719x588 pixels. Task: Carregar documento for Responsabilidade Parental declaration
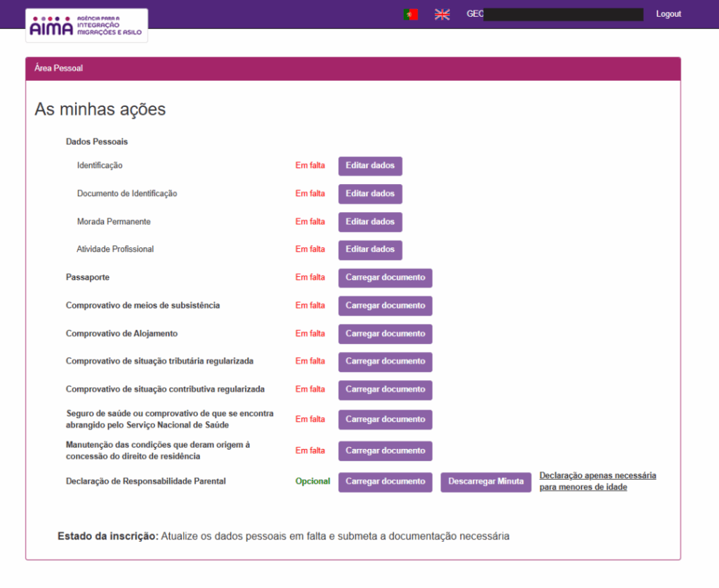tap(385, 482)
